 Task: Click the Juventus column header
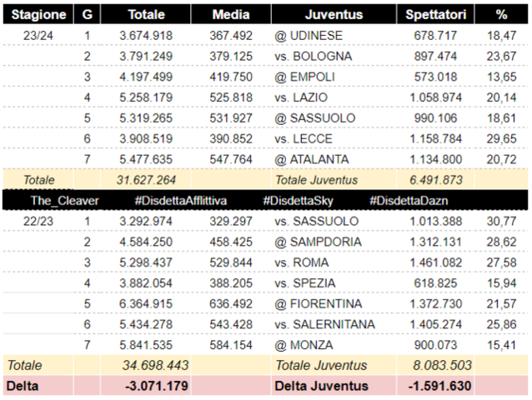point(333,14)
